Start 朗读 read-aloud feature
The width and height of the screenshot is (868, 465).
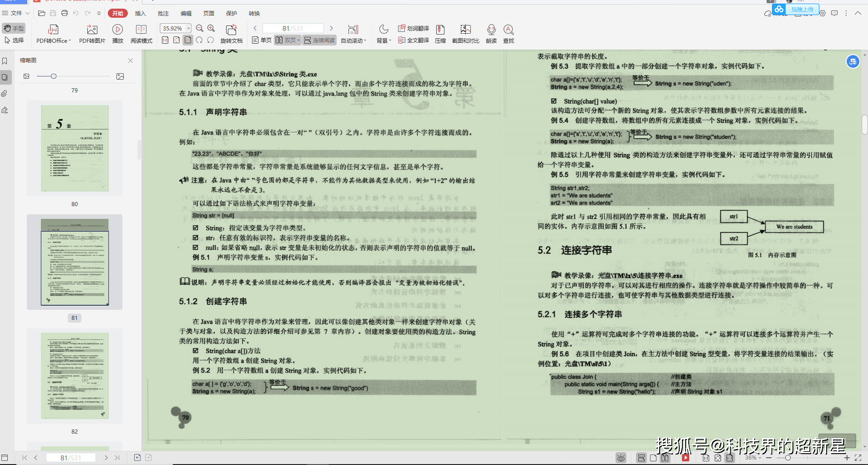(491, 30)
